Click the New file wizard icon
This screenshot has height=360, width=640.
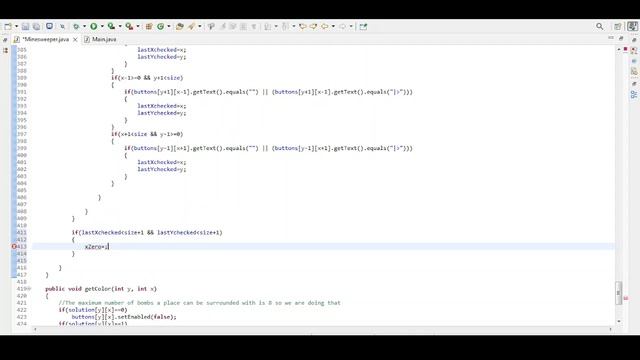click(x=8, y=27)
